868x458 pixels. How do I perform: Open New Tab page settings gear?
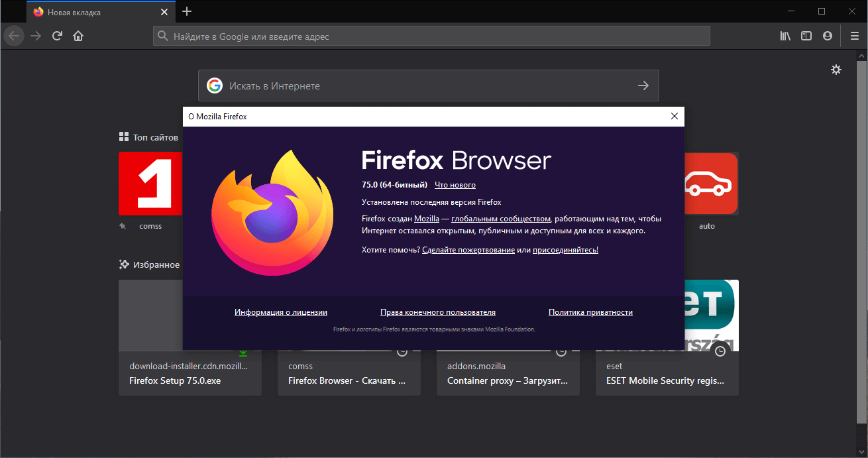click(x=836, y=69)
